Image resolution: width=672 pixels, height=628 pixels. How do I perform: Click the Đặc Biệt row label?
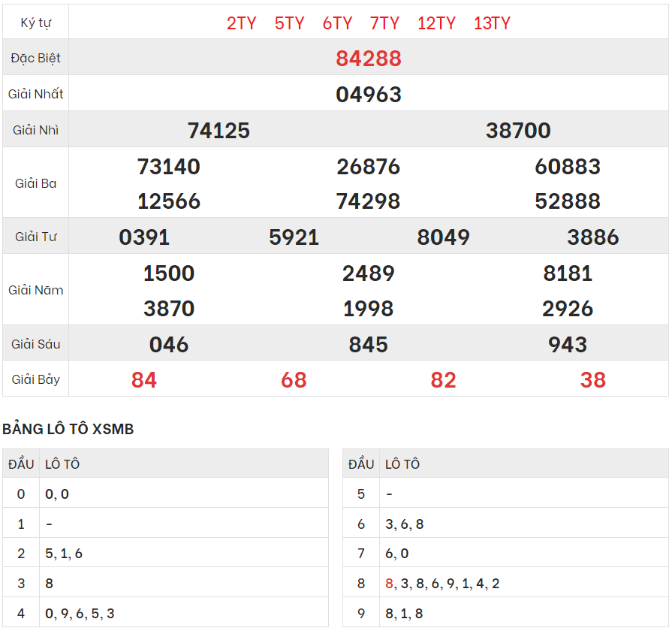coord(36,59)
